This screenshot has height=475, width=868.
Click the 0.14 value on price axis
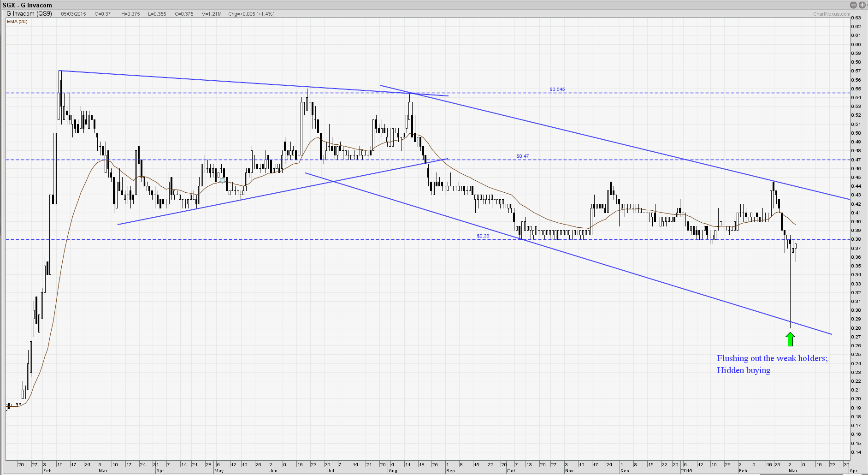(x=856, y=452)
